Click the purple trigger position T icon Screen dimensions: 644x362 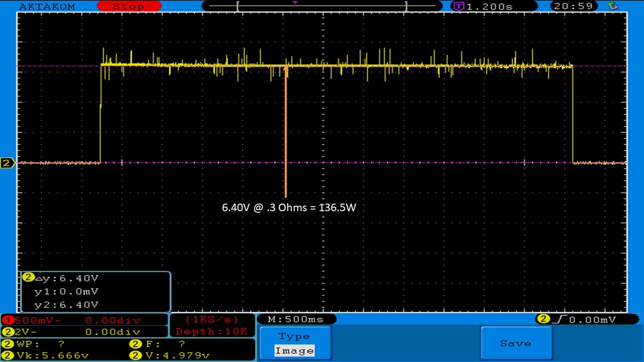[458, 7]
